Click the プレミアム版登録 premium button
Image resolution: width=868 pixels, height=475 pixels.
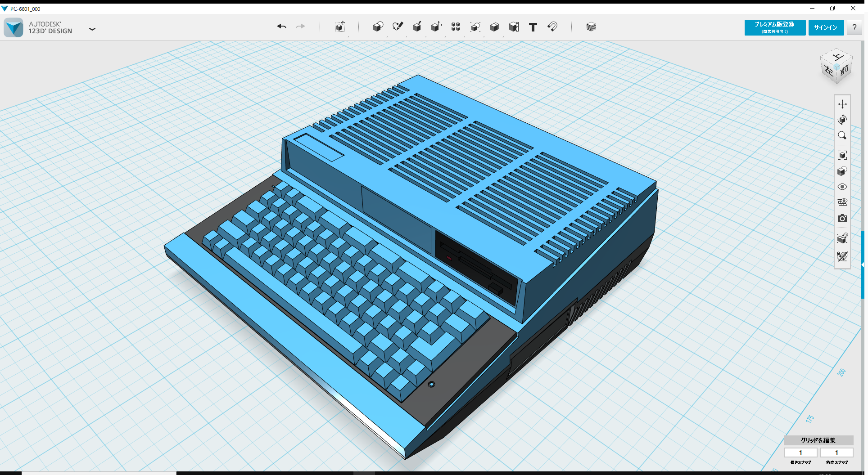tap(774, 27)
